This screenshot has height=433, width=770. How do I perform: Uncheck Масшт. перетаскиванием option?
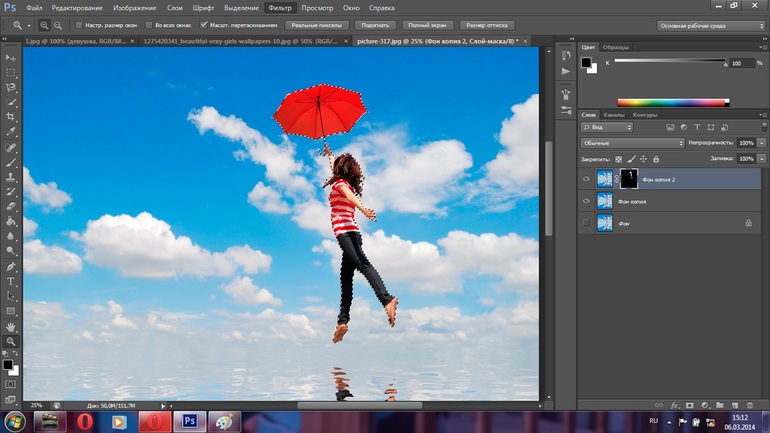point(205,25)
